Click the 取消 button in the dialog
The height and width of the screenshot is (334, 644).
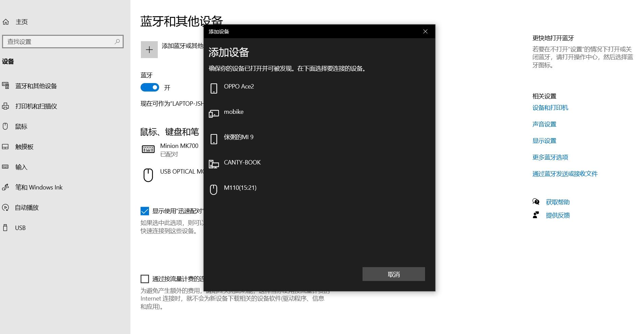click(x=393, y=274)
